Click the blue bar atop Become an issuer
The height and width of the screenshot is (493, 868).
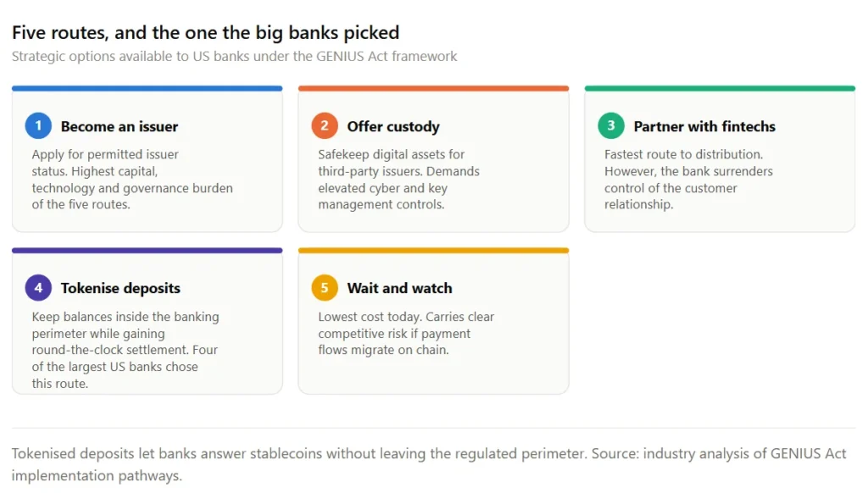click(x=147, y=89)
